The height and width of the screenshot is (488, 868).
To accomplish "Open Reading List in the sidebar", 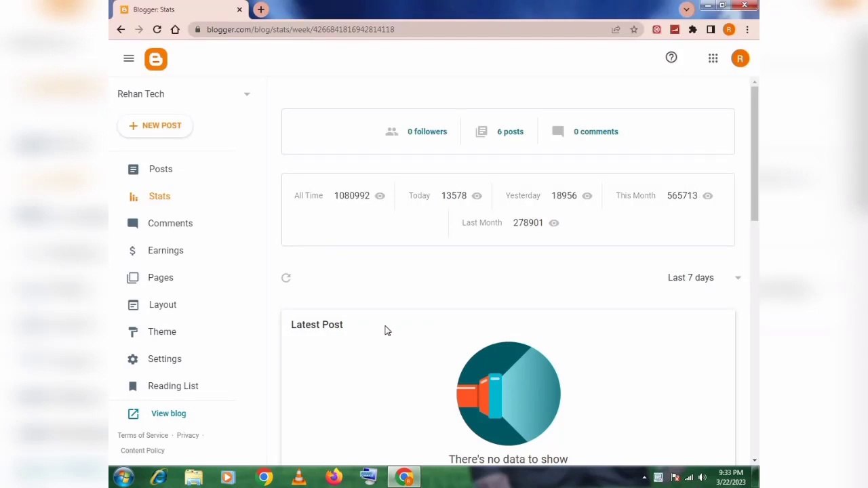I will pyautogui.click(x=173, y=386).
